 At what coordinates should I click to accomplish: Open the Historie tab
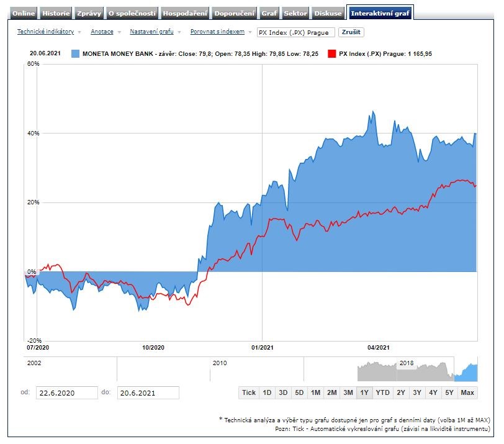(x=56, y=13)
